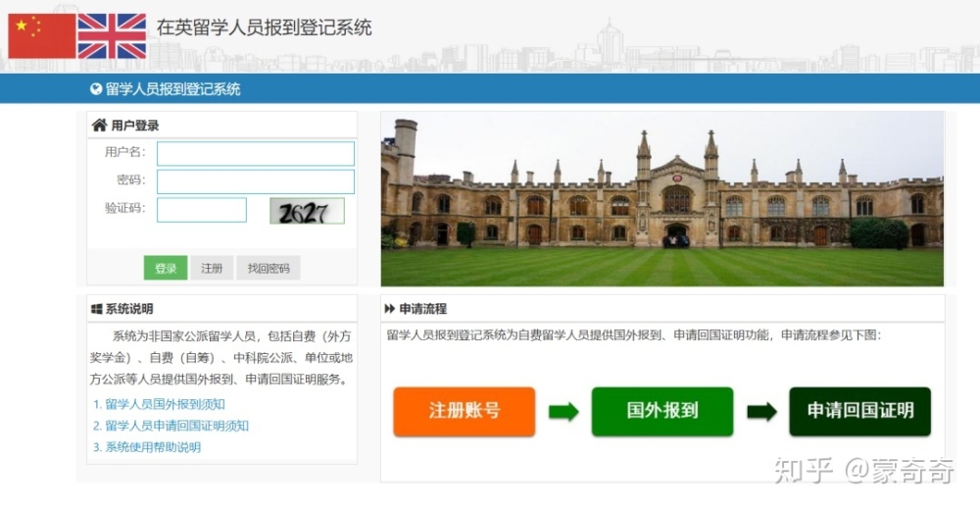Viewport: 980px width, 511px height.
Task: Click the dark green arrow after 国外报到
Action: pos(761,412)
